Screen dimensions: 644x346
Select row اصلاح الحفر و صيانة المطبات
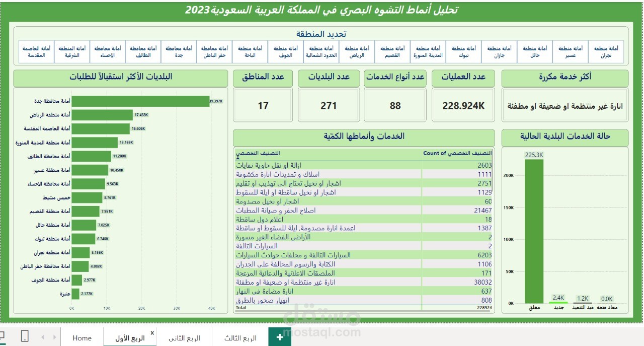(x=364, y=210)
